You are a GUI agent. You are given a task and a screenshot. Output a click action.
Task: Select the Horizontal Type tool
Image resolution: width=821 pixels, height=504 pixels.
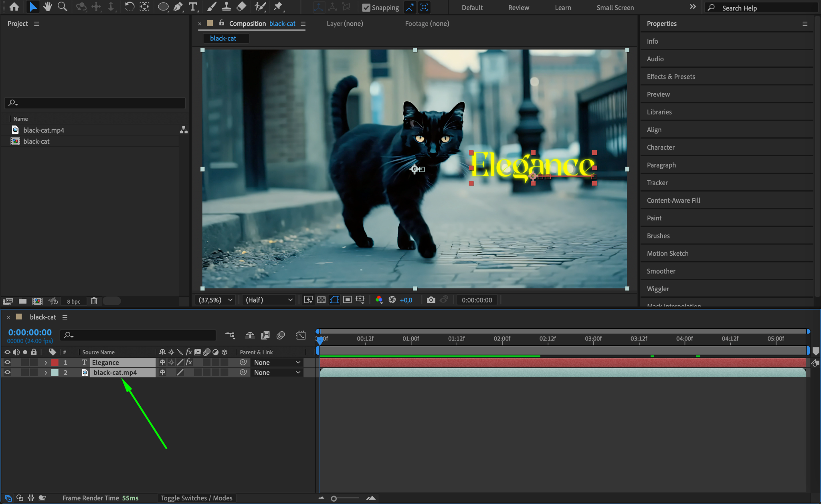[x=193, y=7]
